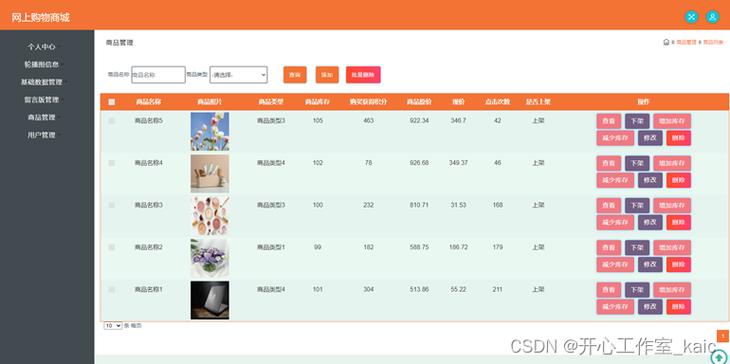Click 下架 for 商品名称4

[x=637, y=163]
